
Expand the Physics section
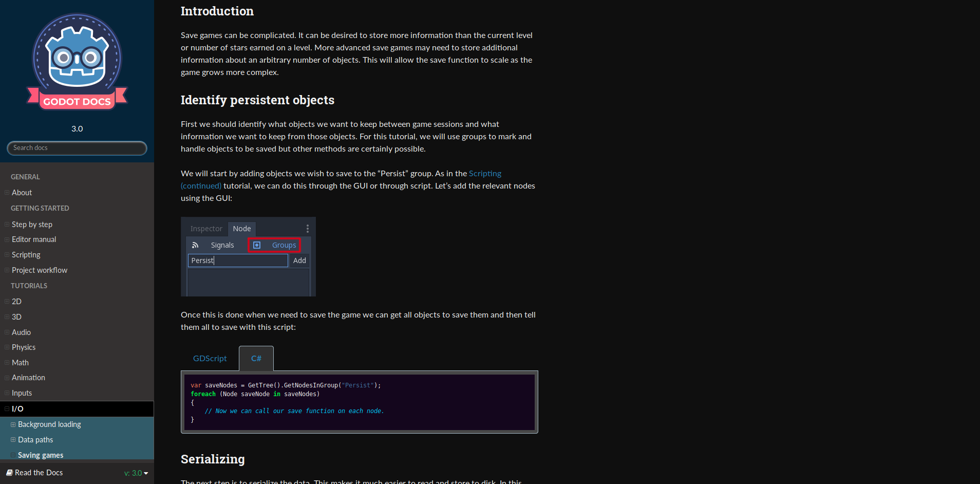(x=6, y=347)
